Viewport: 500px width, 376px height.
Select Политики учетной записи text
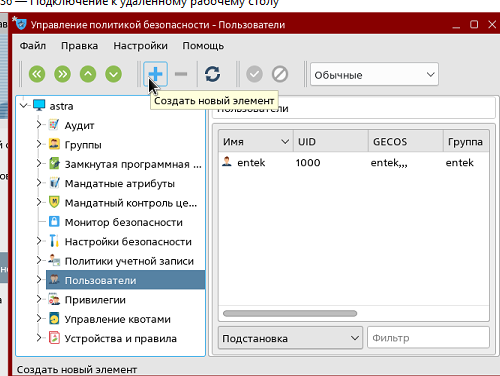(x=129, y=261)
